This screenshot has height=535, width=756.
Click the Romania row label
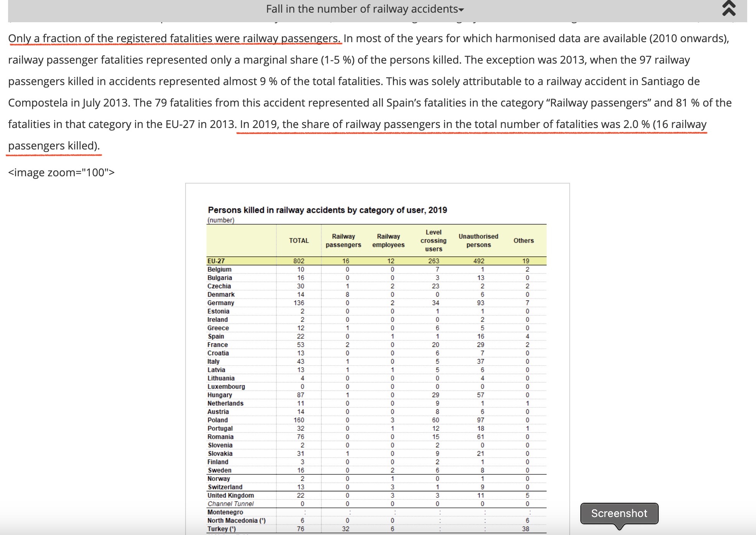click(x=220, y=437)
